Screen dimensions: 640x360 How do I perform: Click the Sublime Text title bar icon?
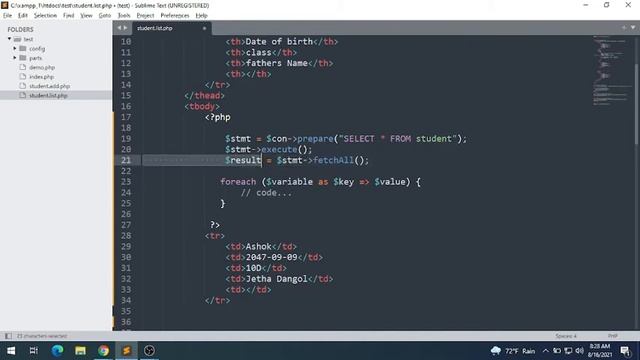[x=4, y=5]
